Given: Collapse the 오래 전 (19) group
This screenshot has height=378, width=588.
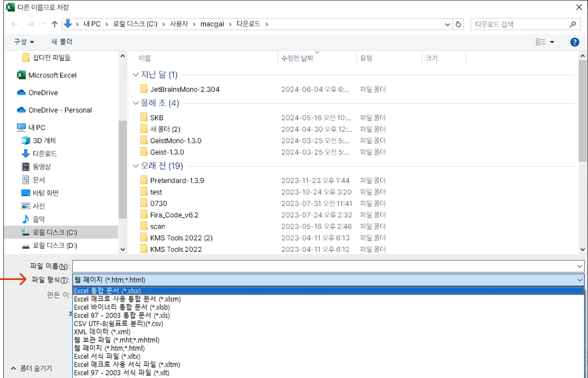Looking at the screenshot, I should (x=136, y=166).
